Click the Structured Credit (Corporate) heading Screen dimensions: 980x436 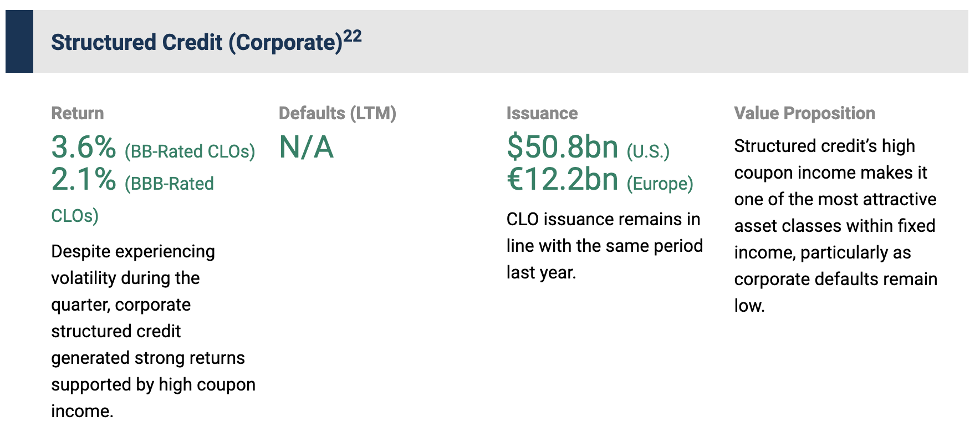point(197,43)
